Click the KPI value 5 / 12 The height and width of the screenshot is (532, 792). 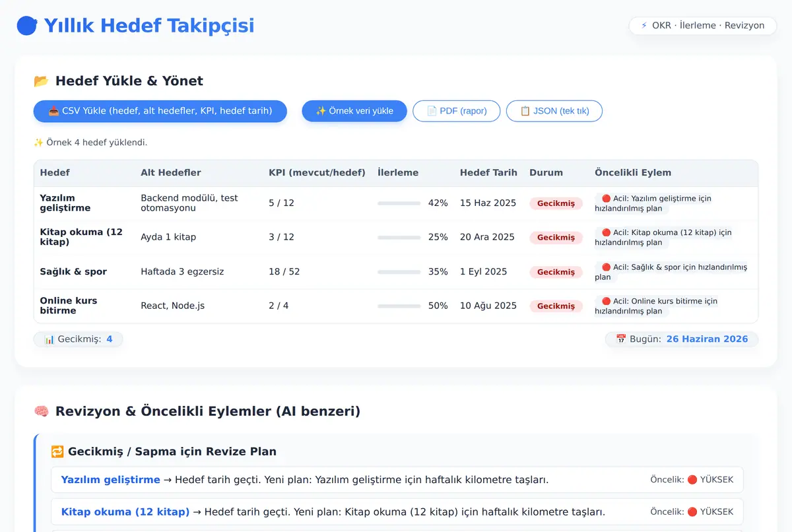click(x=281, y=203)
